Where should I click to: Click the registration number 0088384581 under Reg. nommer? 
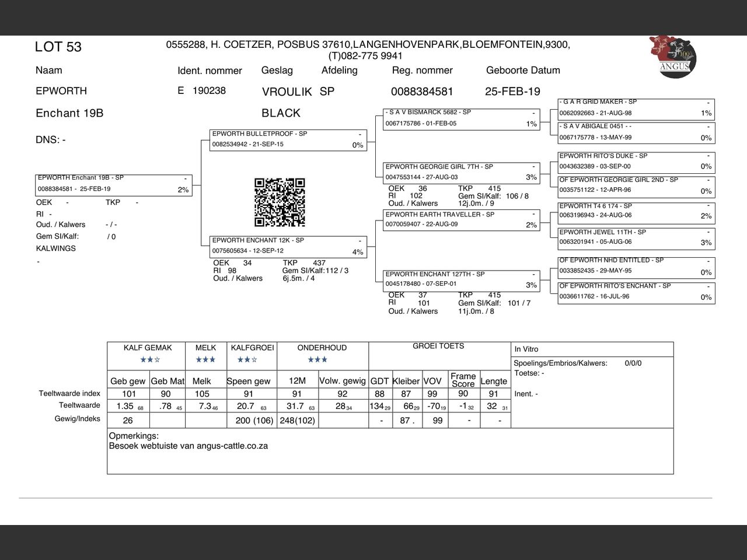422,92
